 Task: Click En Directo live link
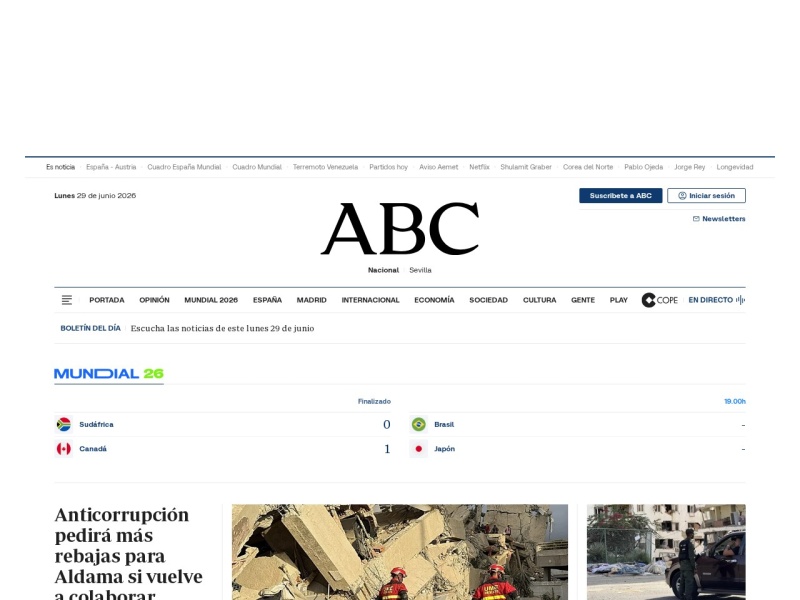[x=711, y=300]
